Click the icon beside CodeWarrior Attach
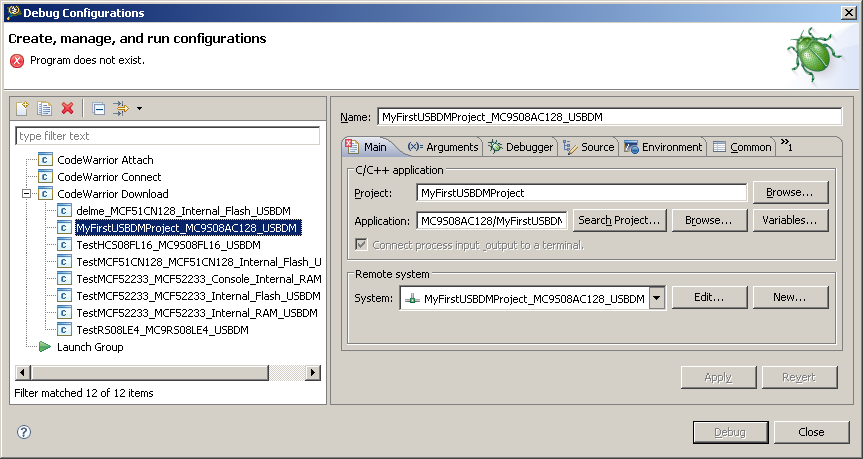Image resolution: width=863 pixels, height=459 pixels. pyautogui.click(x=45, y=160)
